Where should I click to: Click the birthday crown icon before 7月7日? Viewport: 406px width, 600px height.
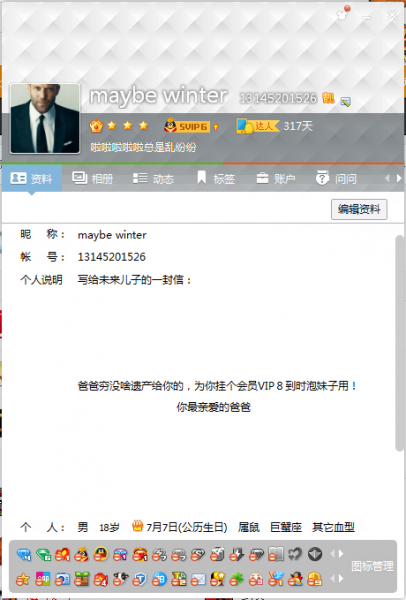[137, 526]
